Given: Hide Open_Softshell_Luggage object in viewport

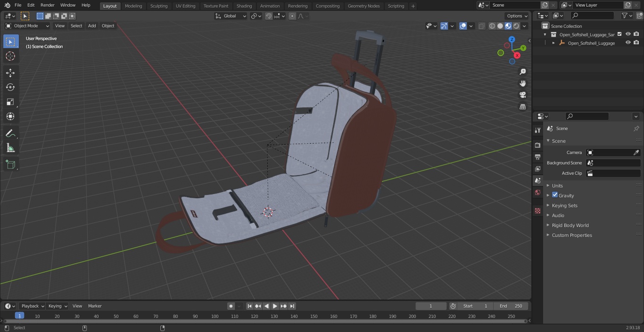Looking at the screenshot, I should tap(628, 43).
